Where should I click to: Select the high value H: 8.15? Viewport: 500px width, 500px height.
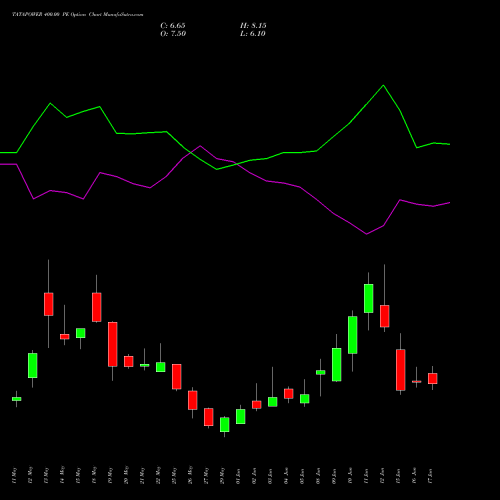(x=253, y=26)
